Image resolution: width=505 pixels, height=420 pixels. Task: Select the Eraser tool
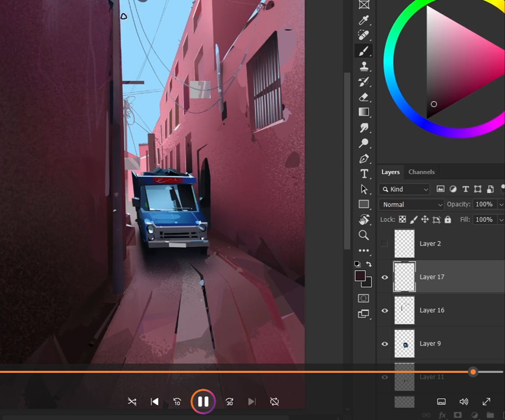364,97
